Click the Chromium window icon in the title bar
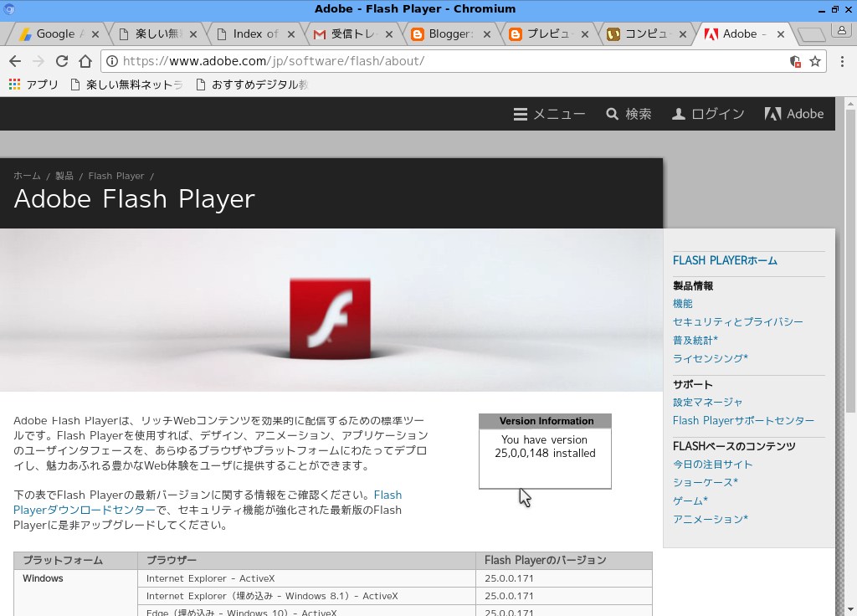 [x=8, y=8]
